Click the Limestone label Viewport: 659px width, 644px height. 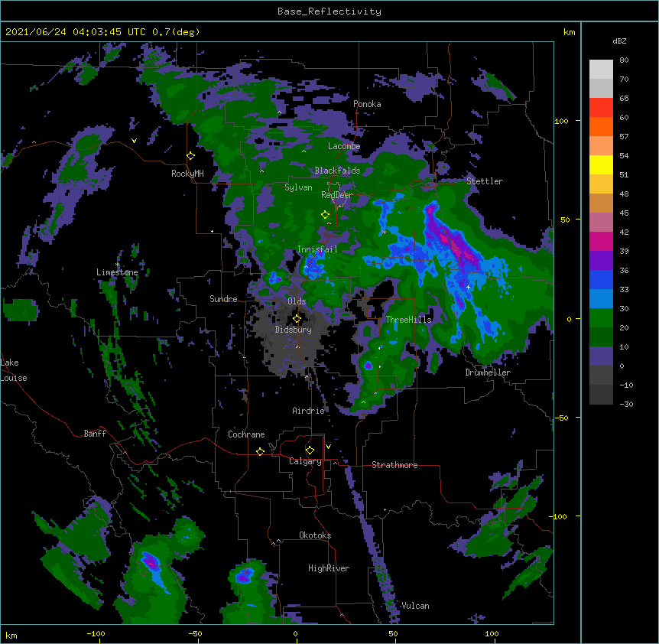[117, 272]
